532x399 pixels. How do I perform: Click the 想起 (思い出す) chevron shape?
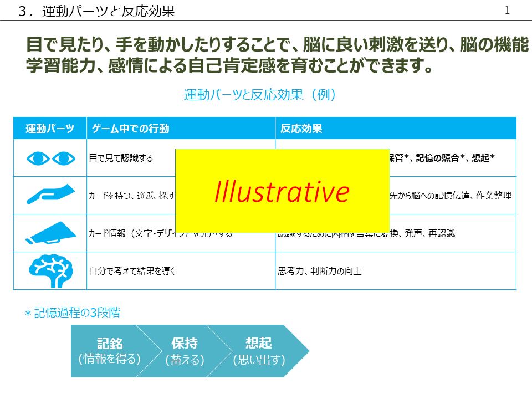(x=259, y=351)
